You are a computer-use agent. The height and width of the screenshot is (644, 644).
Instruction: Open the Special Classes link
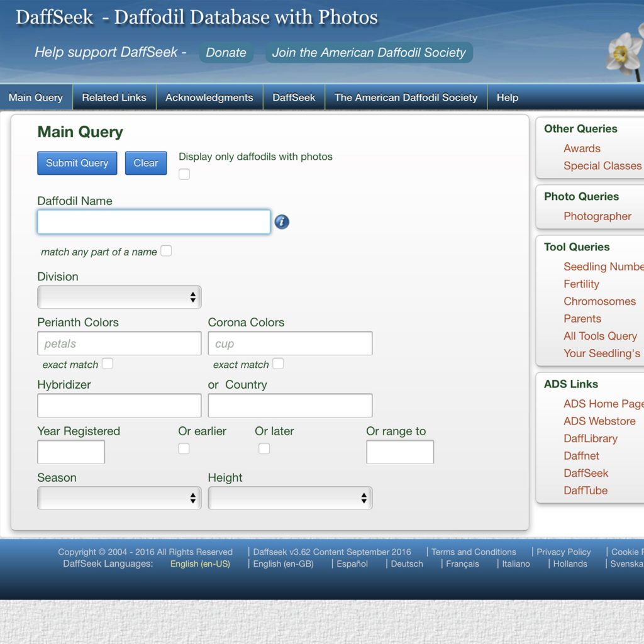tap(602, 165)
